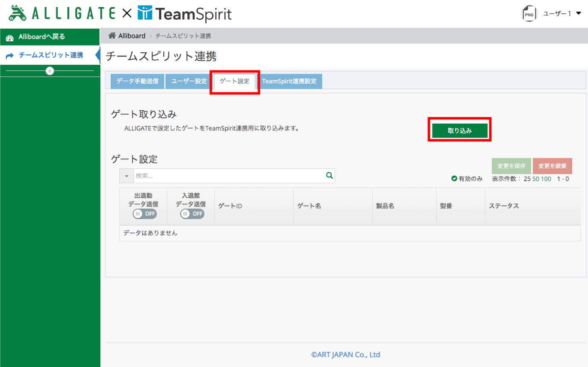
Task: Click the TeamSpirit logo icon
Action: pyautogui.click(x=145, y=13)
